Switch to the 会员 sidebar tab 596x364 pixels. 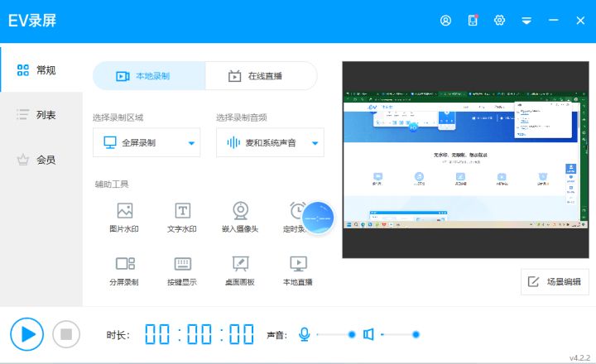[x=41, y=160]
